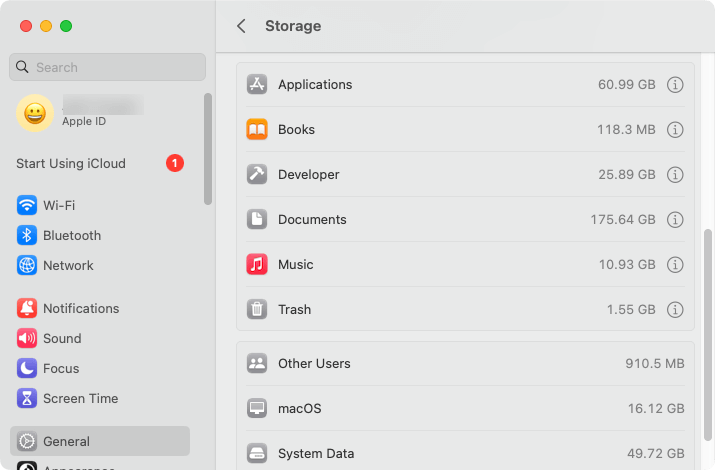Click the Apple ID label

[84, 121]
